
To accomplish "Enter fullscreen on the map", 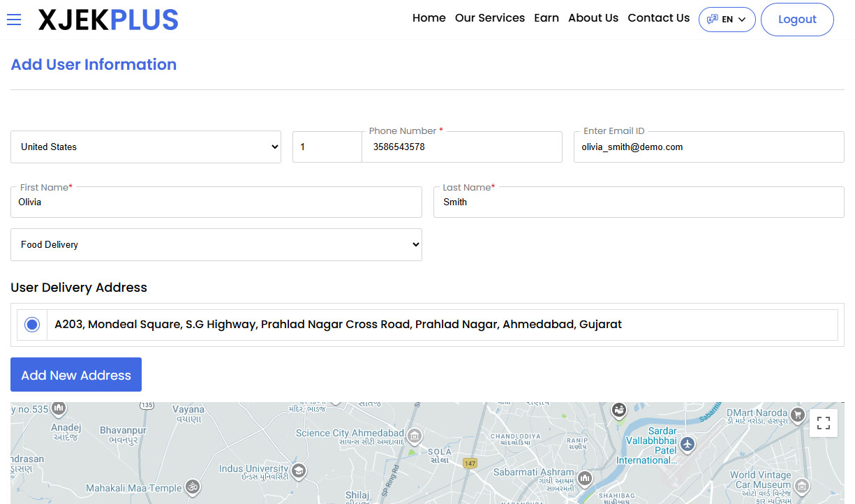I will click(x=824, y=423).
